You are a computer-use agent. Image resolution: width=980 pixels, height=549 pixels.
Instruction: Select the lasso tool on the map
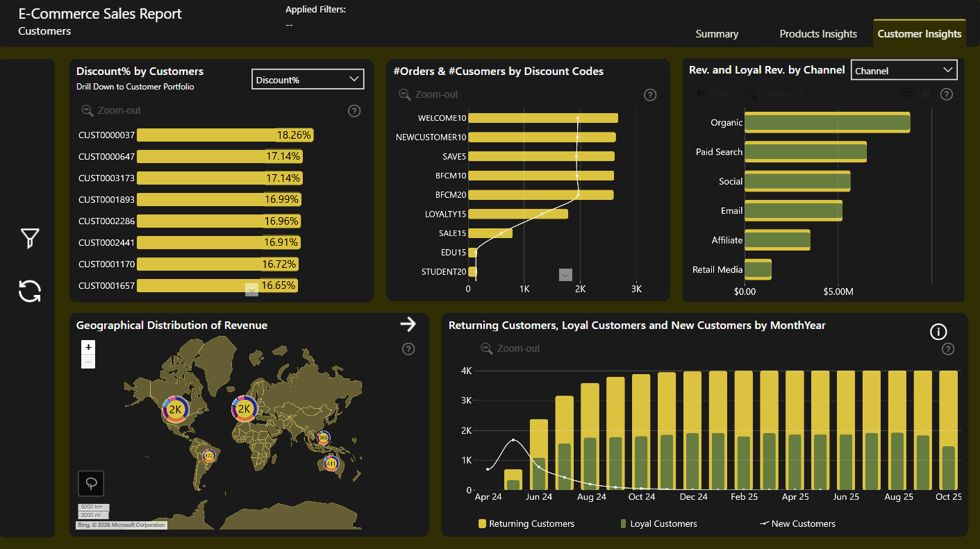pos(91,483)
